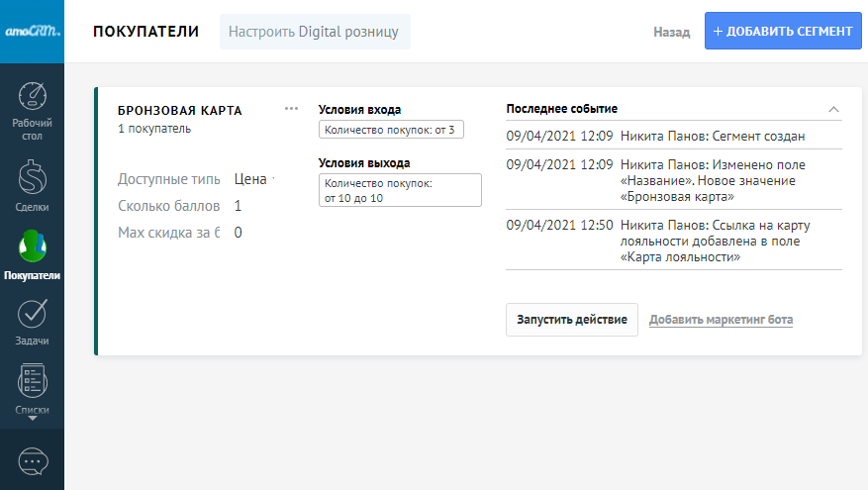
Task: Click Настроить Digital розницу field
Action: (x=314, y=32)
